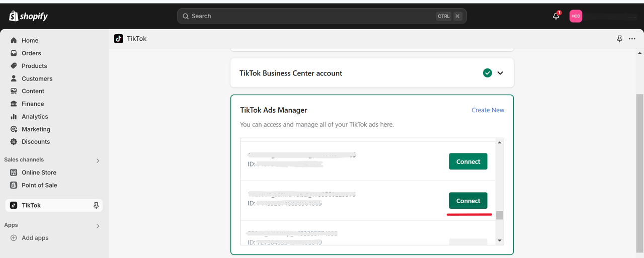Click the underlined Connect button
The image size is (644, 258).
click(x=468, y=201)
